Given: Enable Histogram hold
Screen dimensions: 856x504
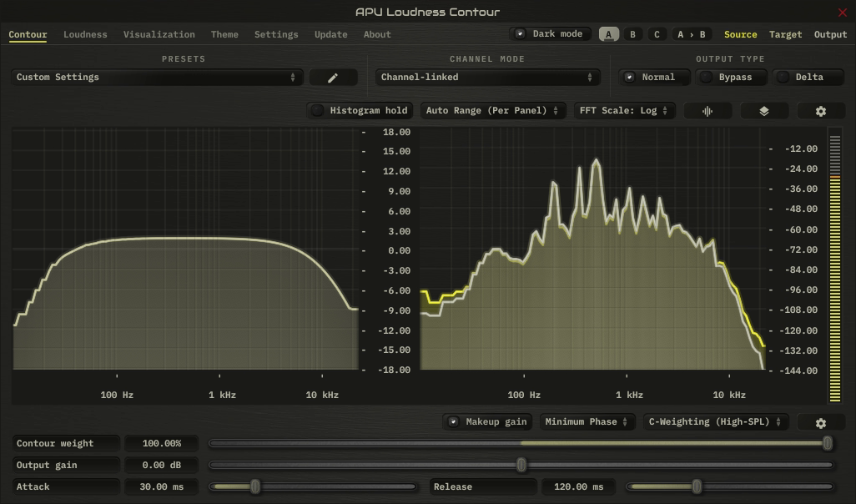Looking at the screenshot, I should coord(360,111).
